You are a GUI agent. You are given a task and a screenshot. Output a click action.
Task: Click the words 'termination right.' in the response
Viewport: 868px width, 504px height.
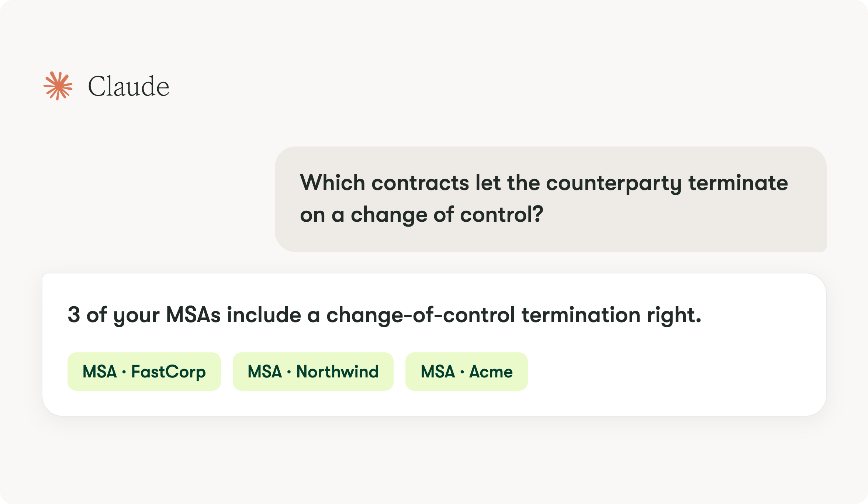coord(611,315)
